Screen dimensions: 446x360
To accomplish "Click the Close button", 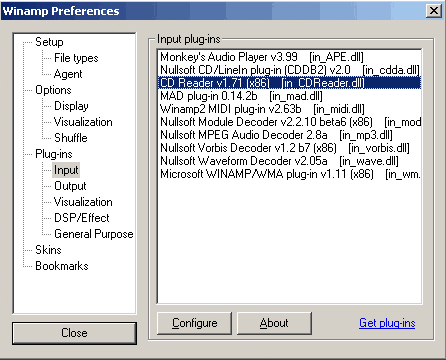I will 74,333.
